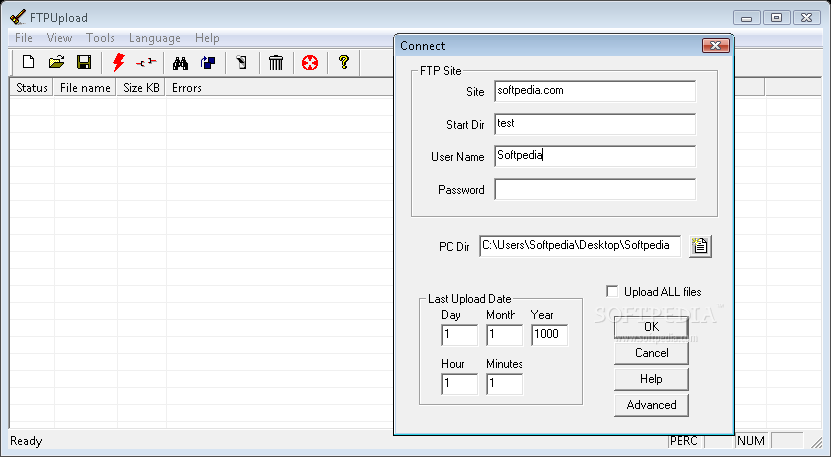Screen dimensions: 831x457
Task: Click the trash can delete icon
Action: pos(276,63)
